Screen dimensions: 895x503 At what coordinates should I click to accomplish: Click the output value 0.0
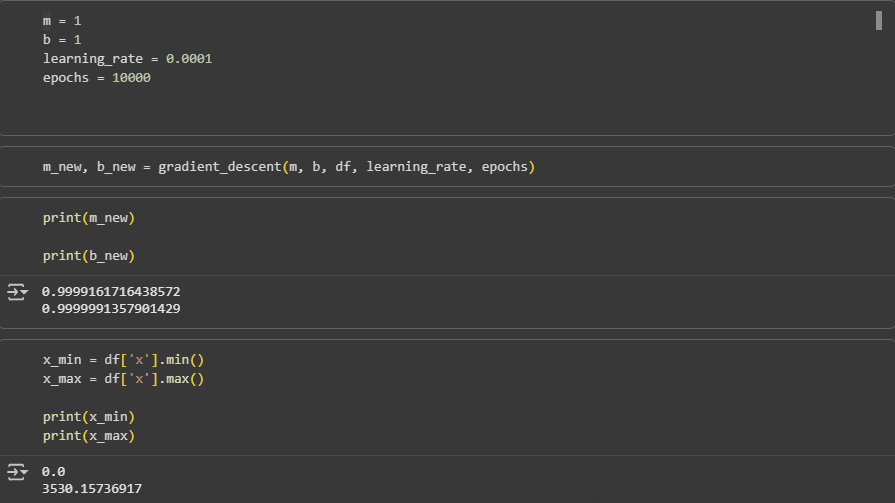54,471
